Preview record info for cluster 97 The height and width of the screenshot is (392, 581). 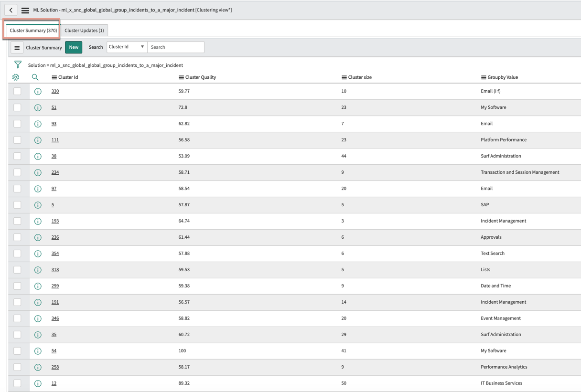38,189
